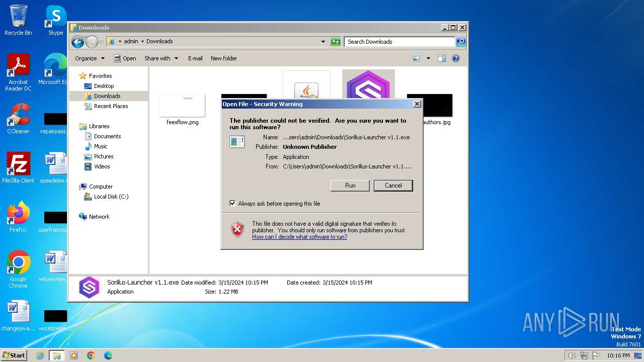Click the Open toolbar command
The image size is (644, 362).
pyautogui.click(x=125, y=58)
